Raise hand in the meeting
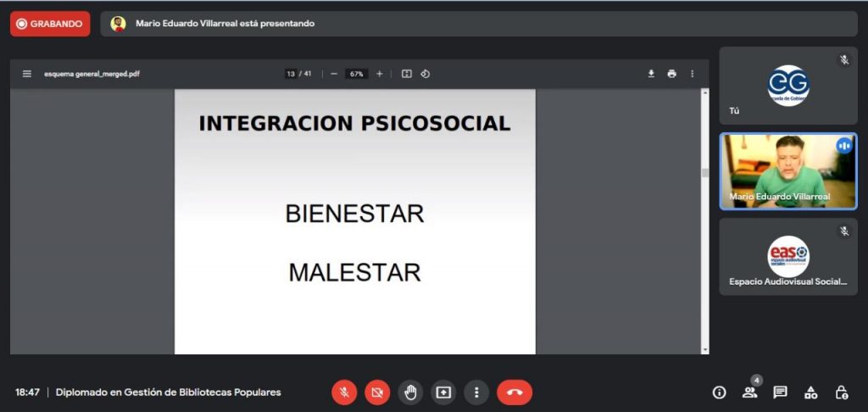Screen dimensions: 868x412 pyautogui.click(x=410, y=392)
